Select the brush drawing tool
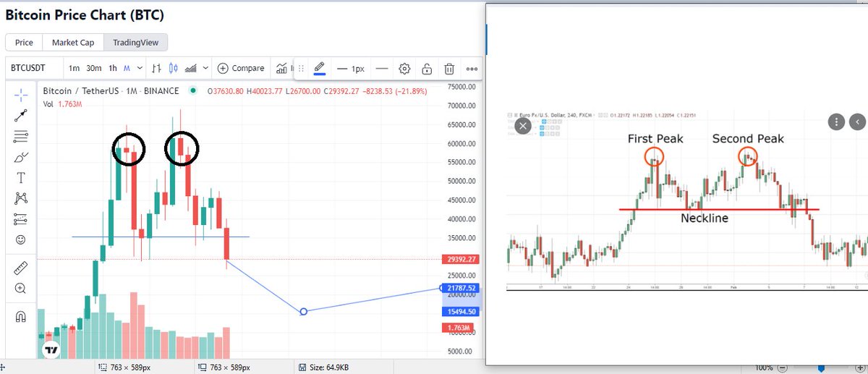 click(x=21, y=157)
